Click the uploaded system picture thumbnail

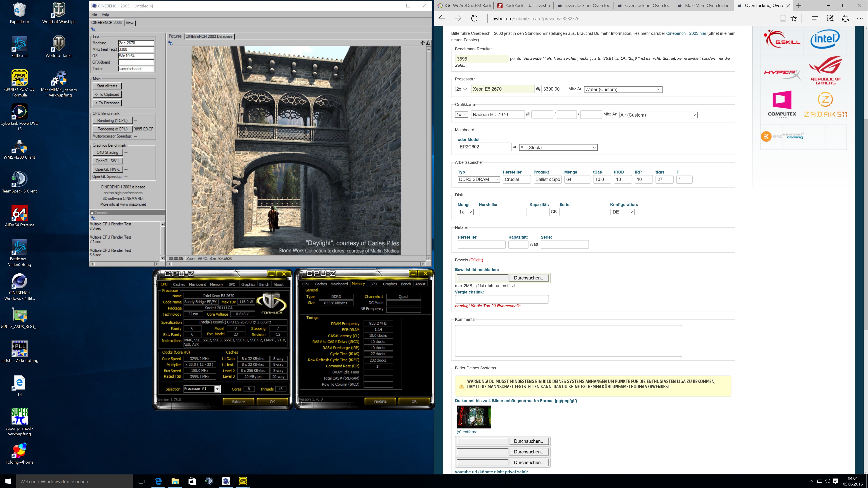click(474, 417)
